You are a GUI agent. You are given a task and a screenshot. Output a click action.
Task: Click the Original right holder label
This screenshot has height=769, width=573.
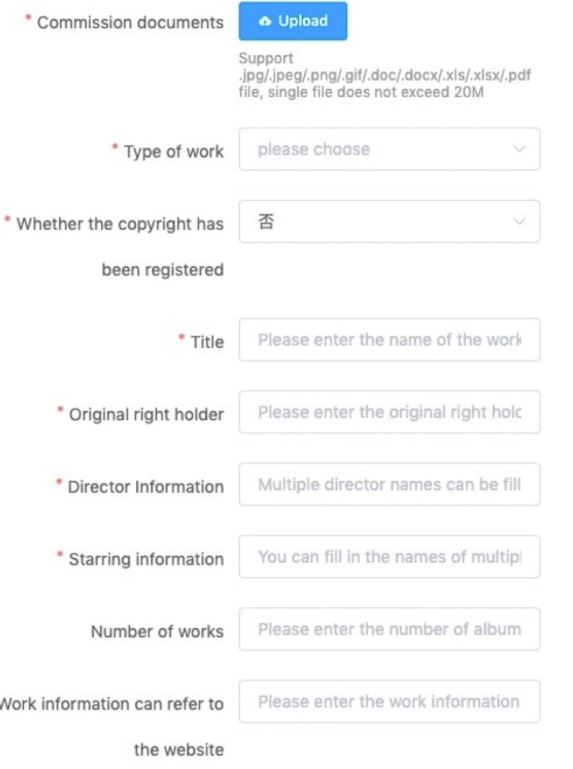pyautogui.click(x=146, y=414)
